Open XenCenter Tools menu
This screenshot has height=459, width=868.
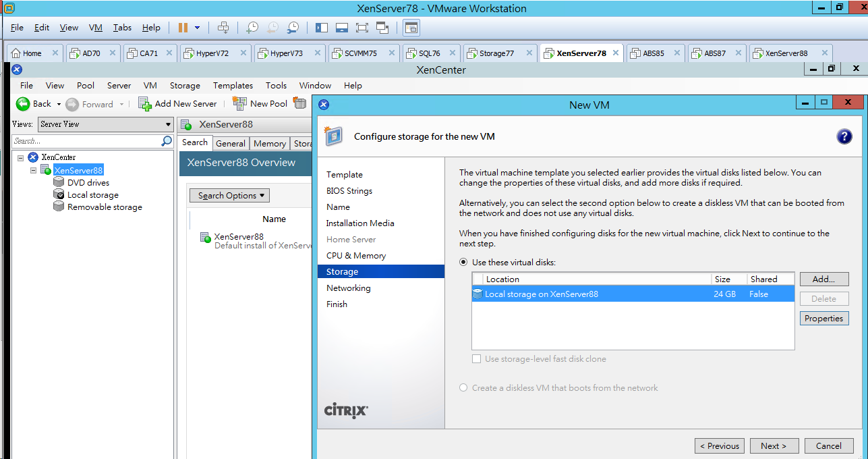(276, 86)
